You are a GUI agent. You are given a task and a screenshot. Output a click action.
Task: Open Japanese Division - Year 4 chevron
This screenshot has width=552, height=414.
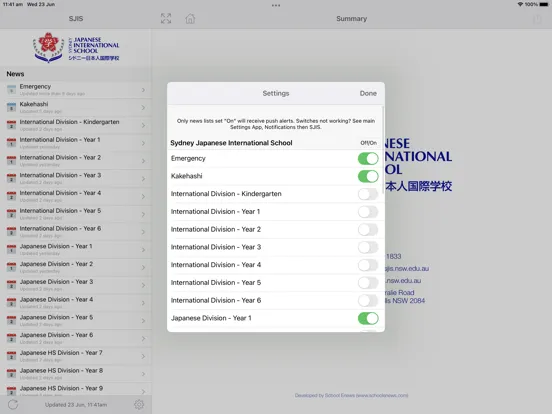pyautogui.click(x=143, y=303)
